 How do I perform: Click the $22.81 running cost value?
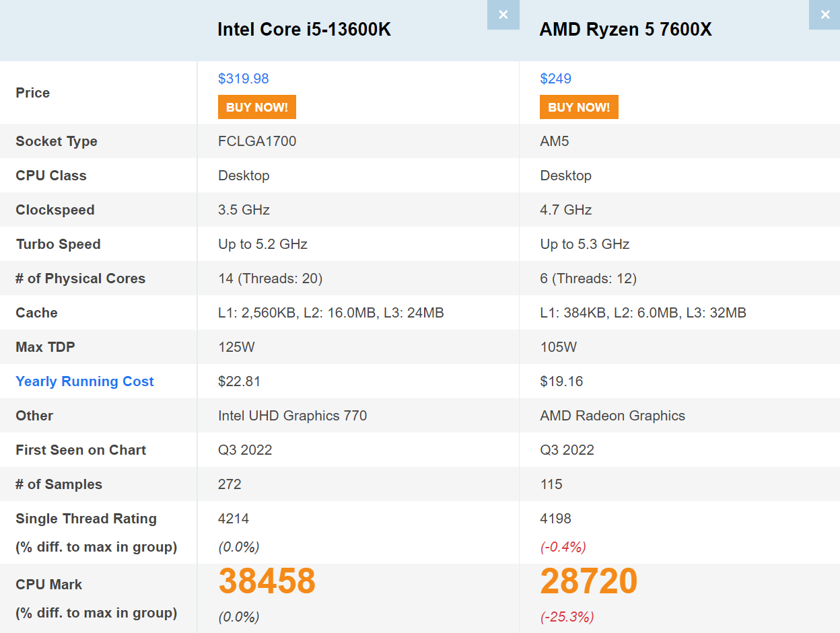pyautogui.click(x=239, y=381)
